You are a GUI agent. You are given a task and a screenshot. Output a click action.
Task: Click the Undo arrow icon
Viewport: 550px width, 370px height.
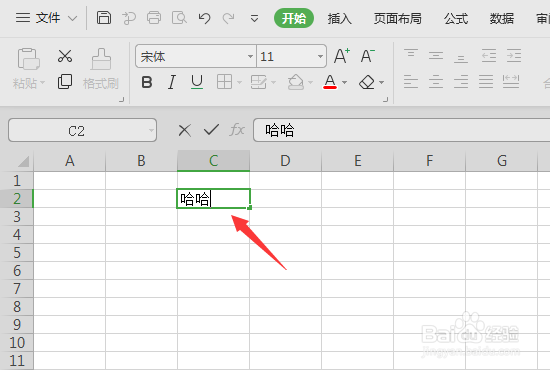point(204,18)
